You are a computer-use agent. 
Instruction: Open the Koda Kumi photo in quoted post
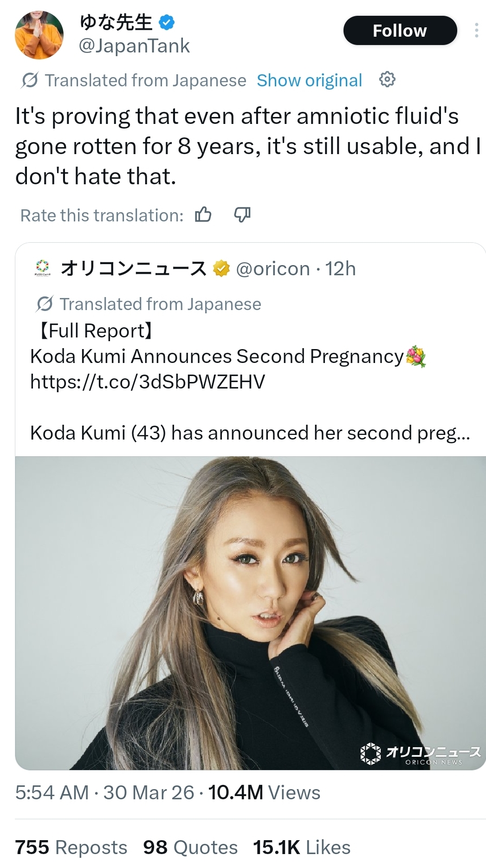[x=250, y=613]
